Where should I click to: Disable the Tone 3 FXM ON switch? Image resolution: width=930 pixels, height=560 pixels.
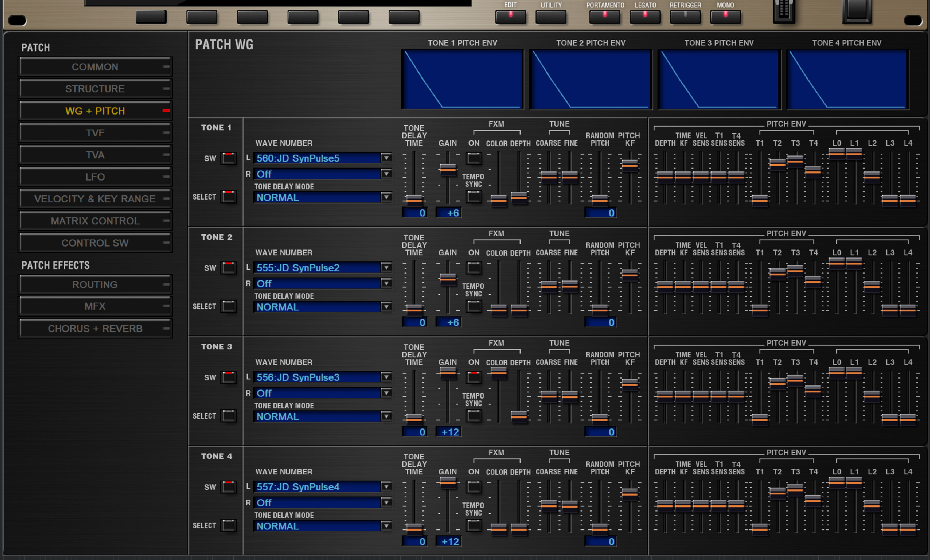(x=474, y=377)
